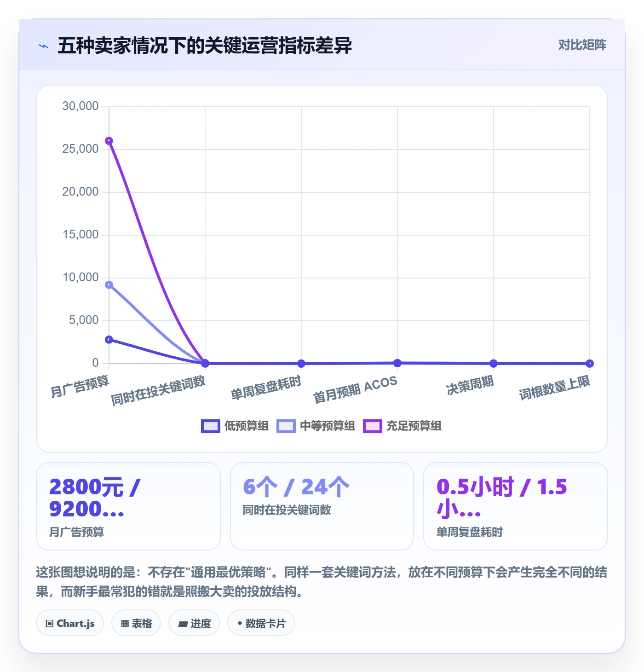Click the chart title 五种卖家情况下的关键运营指标差异
This screenshot has width=644, height=672.
coord(205,46)
